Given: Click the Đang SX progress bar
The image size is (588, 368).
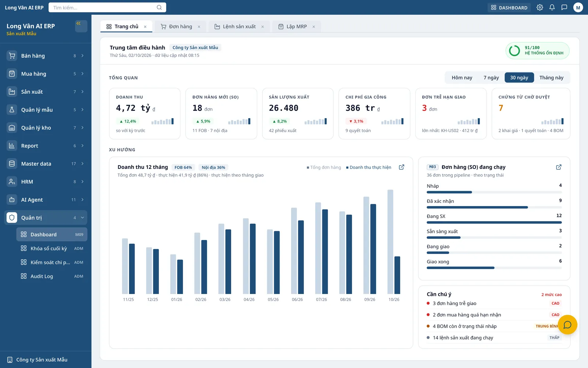Looking at the screenshot, I should [494, 222].
